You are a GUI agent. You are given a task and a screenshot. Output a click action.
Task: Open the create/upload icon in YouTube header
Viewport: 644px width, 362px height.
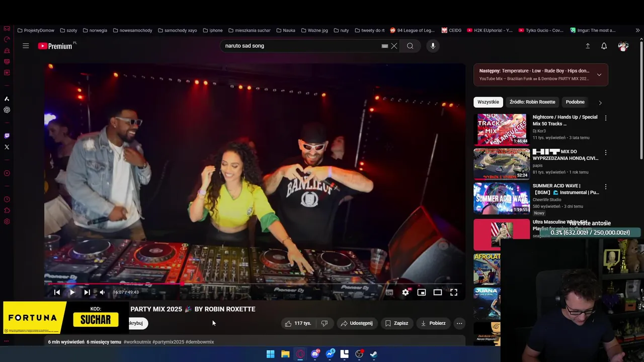pos(588,46)
